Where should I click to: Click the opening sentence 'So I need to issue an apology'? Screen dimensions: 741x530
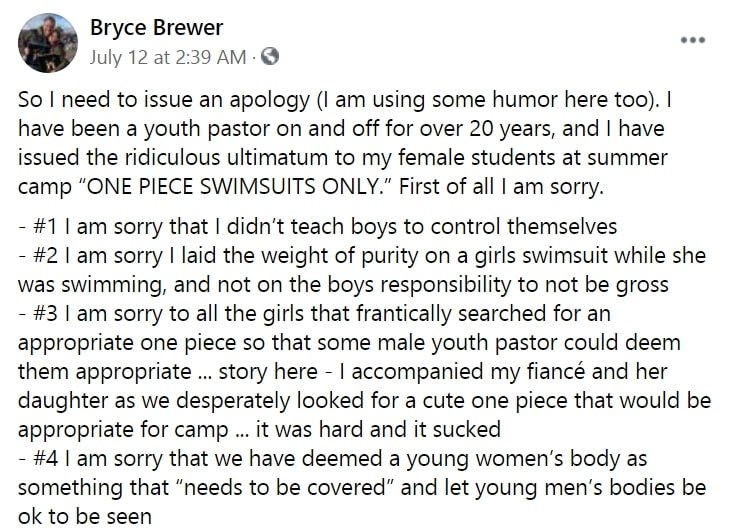click(x=164, y=100)
